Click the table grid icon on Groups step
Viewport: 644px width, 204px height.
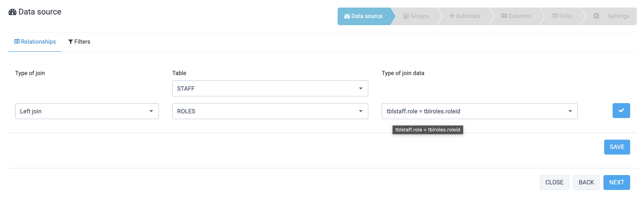point(406,16)
